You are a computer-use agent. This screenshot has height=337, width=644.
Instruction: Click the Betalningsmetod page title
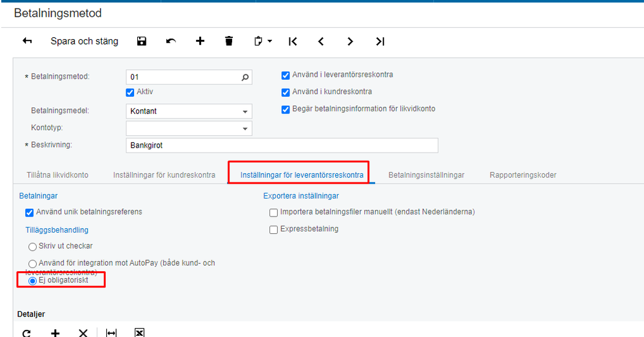tap(58, 13)
